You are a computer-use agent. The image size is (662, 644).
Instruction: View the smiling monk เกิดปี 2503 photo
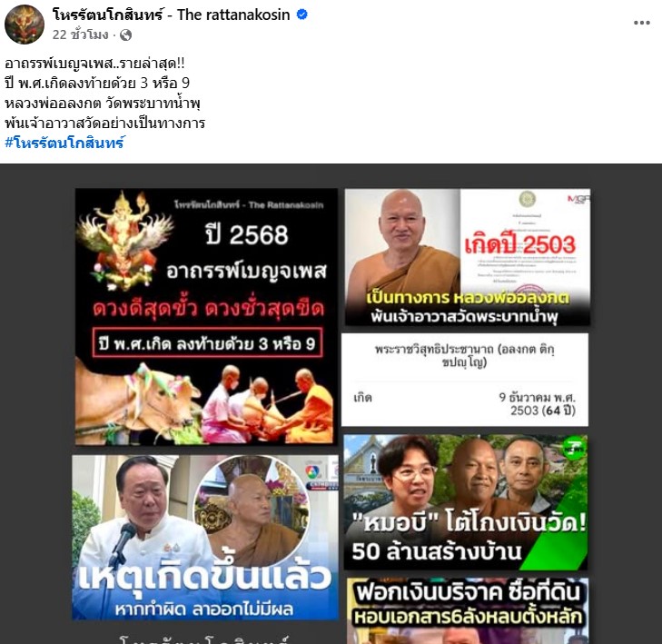pyautogui.click(x=468, y=257)
